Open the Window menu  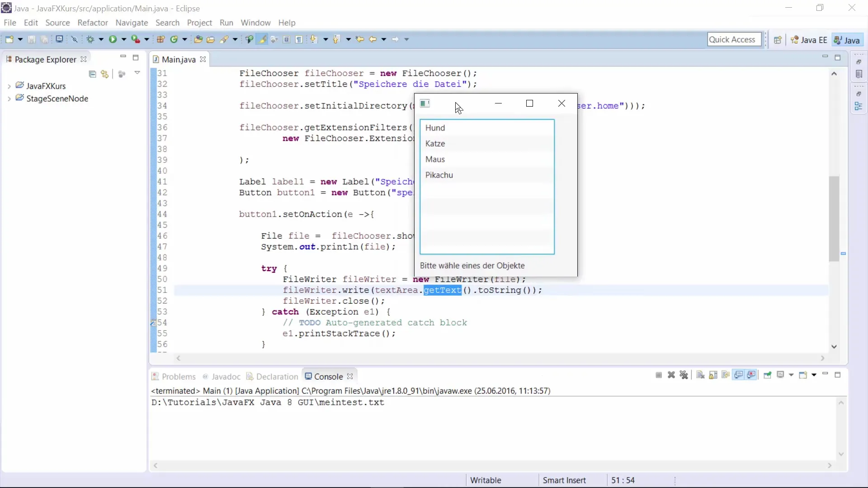coord(255,23)
